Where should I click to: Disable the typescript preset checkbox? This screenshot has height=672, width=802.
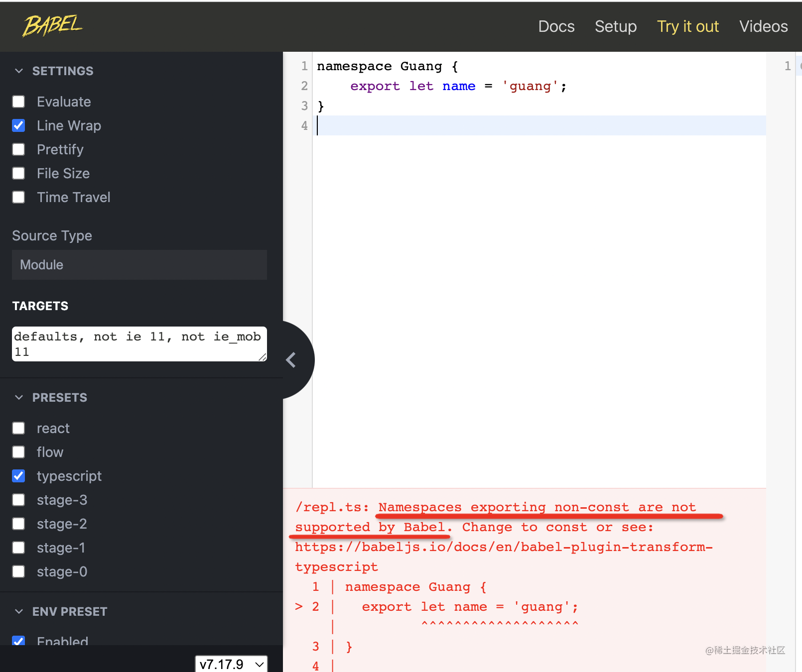[19, 476]
